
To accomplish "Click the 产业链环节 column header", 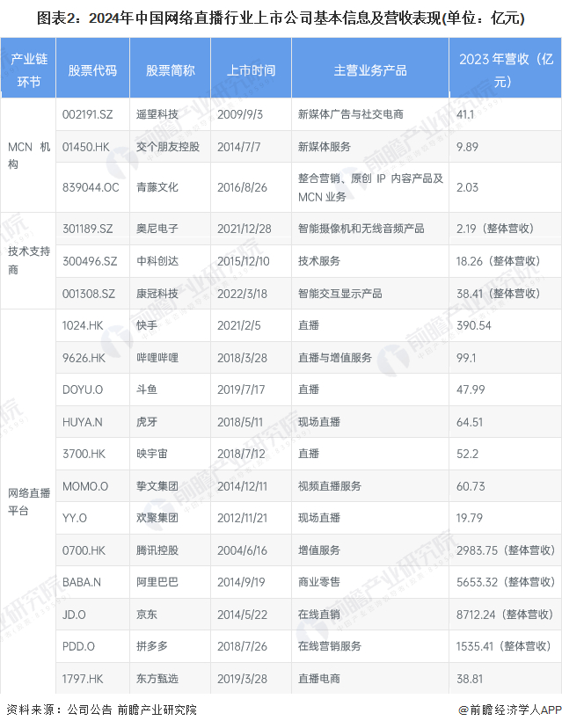I will pos(28,69).
